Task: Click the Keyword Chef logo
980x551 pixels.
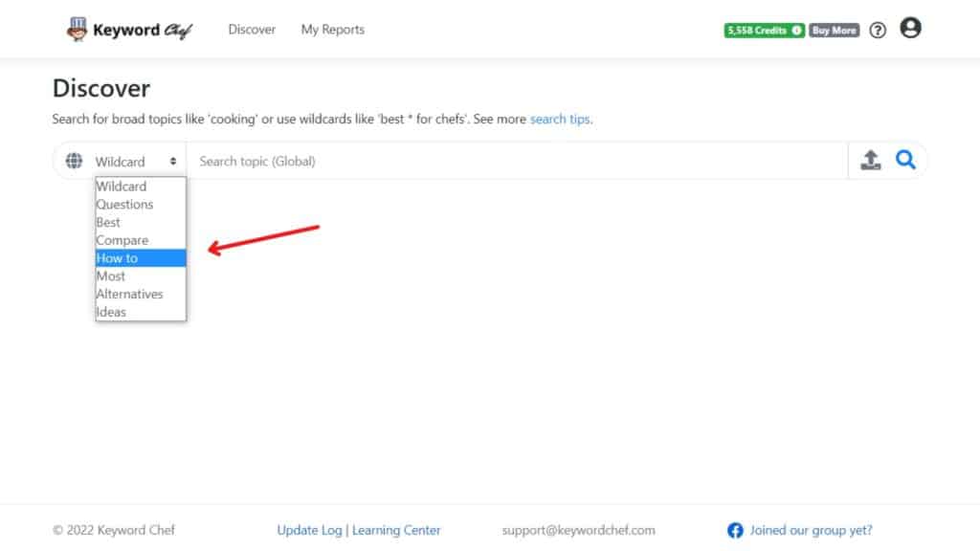Action: pyautogui.click(x=128, y=29)
